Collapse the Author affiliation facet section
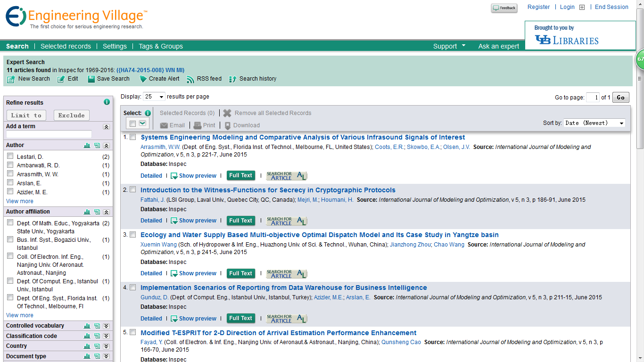The height and width of the screenshot is (362, 644). (107, 212)
